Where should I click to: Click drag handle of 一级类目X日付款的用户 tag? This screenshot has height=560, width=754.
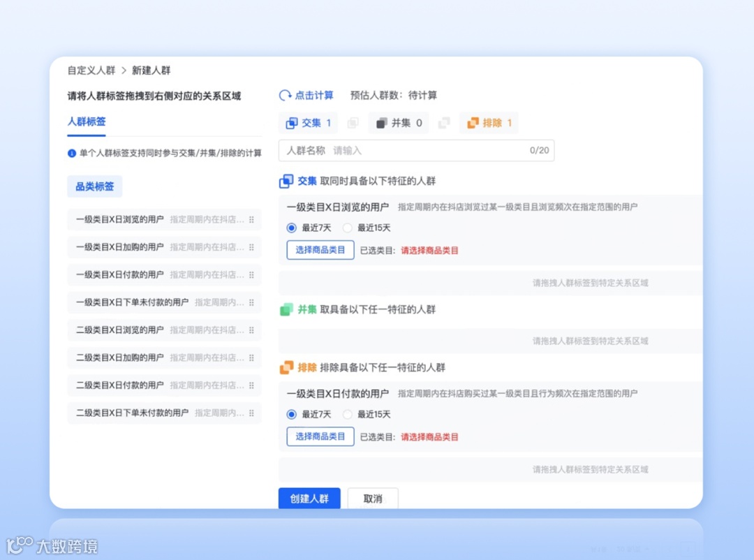251,275
